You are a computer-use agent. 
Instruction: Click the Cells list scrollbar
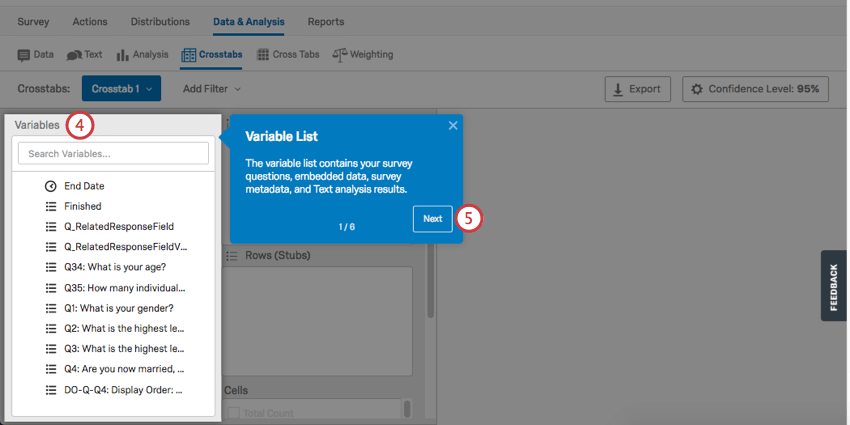pyautogui.click(x=407, y=408)
